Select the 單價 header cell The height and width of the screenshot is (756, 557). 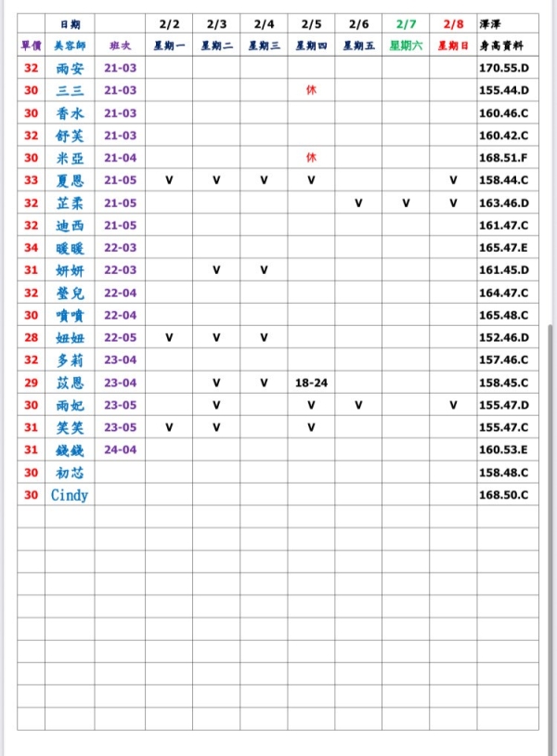click(x=31, y=45)
